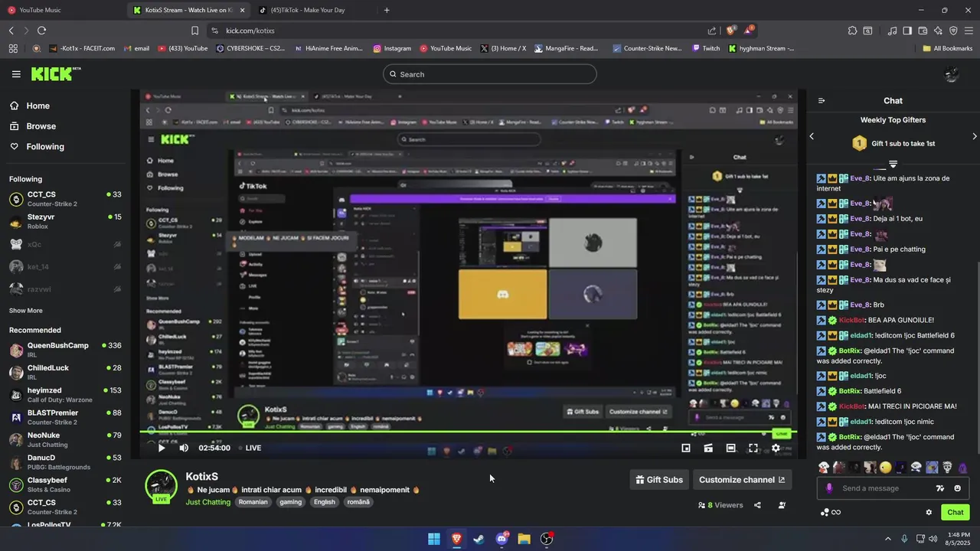Click the purple microphone icon in chat
Viewport: 980px width, 551px height.
(x=829, y=488)
